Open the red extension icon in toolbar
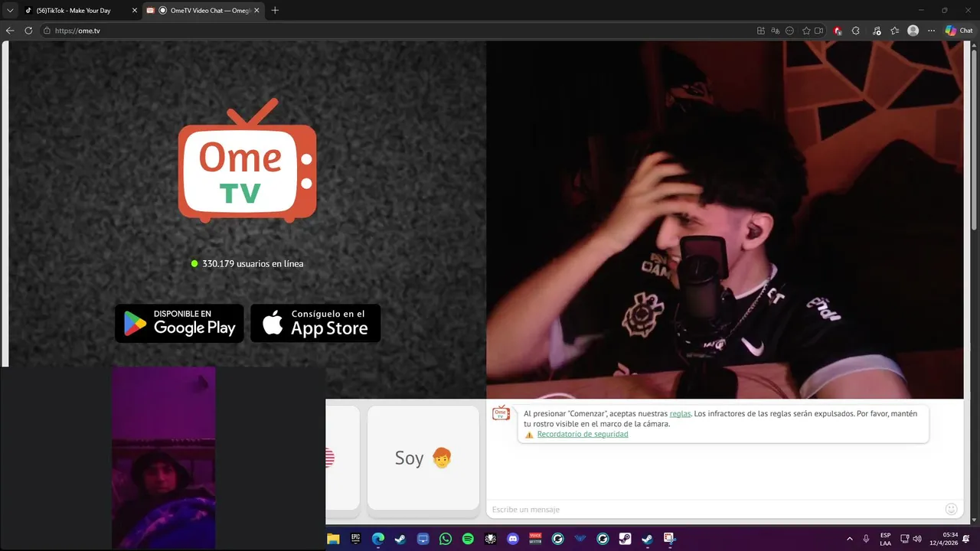Image resolution: width=980 pixels, height=551 pixels. pyautogui.click(x=838, y=31)
